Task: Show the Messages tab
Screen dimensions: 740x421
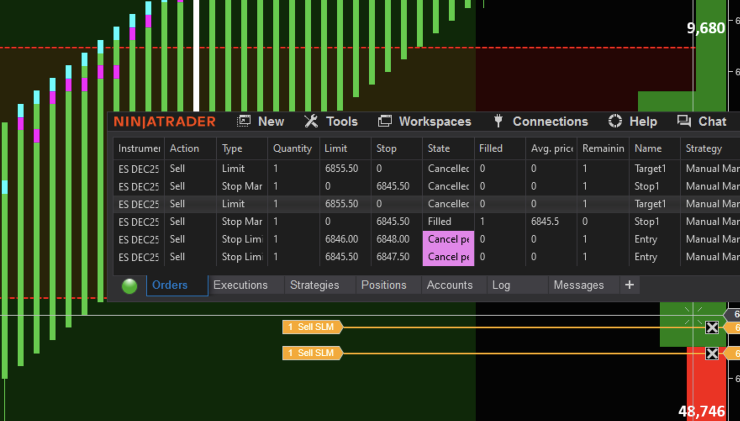Action: click(x=579, y=285)
